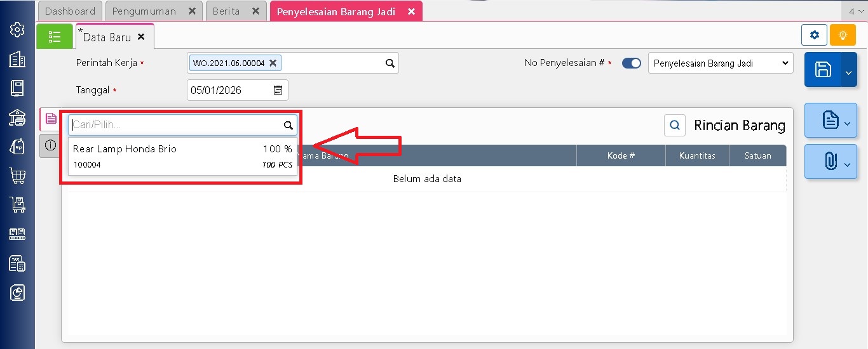This screenshot has height=349, width=868.
Task: Click the list view green icon
Action: click(55, 36)
